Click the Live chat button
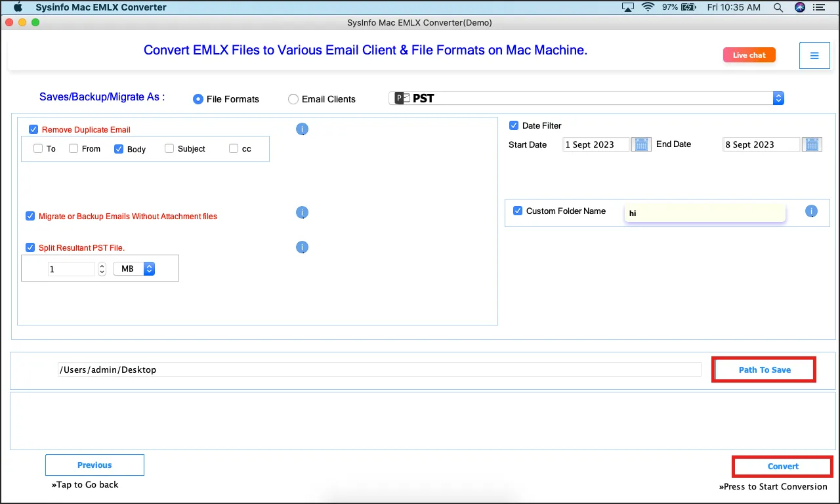 (x=749, y=55)
